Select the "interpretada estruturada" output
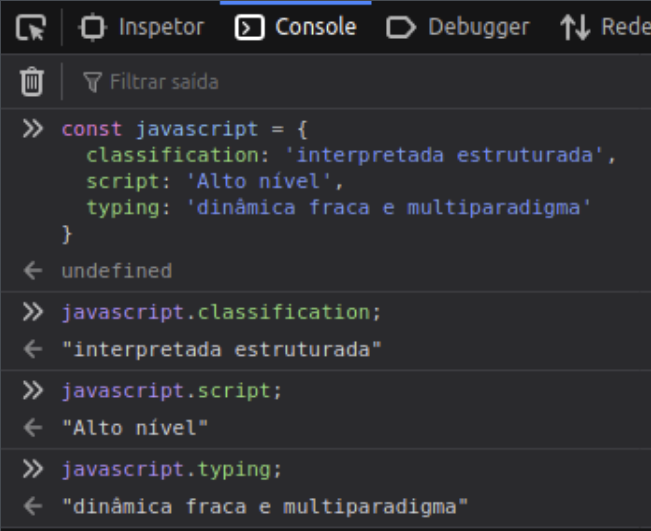This screenshot has width=651, height=531. click(222, 350)
